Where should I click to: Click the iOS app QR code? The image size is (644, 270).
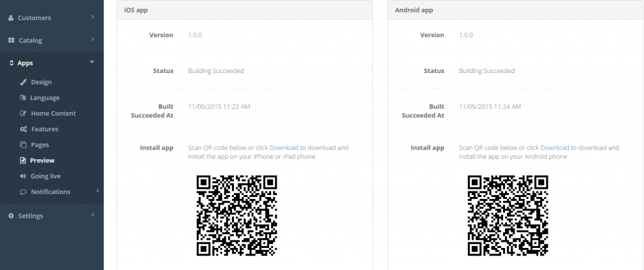click(x=237, y=216)
